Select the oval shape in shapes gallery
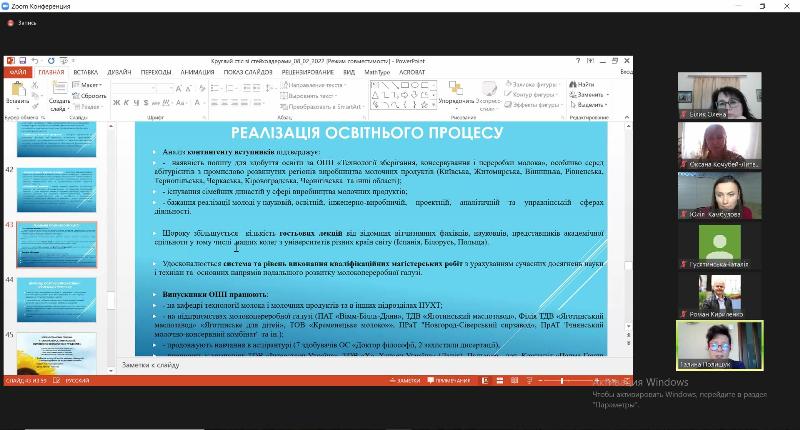Screen dimensions: 800x430 (414, 85)
